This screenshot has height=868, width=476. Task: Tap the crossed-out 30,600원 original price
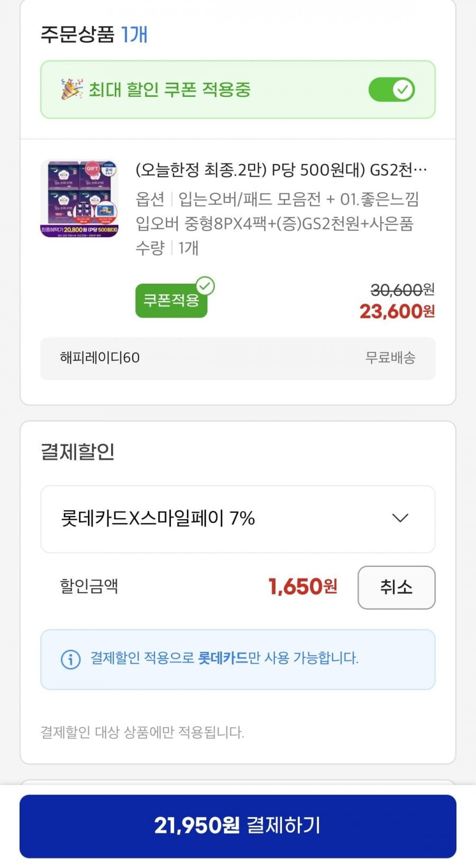click(402, 290)
